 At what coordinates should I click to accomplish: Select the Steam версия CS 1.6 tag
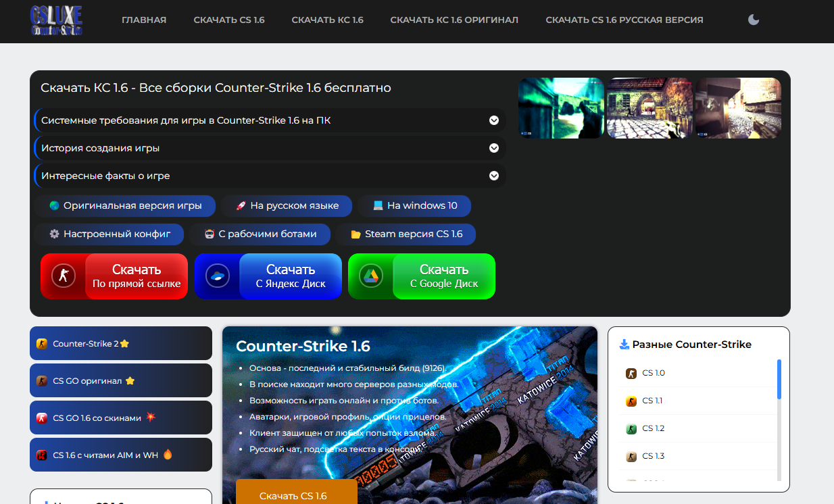coord(406,234)
